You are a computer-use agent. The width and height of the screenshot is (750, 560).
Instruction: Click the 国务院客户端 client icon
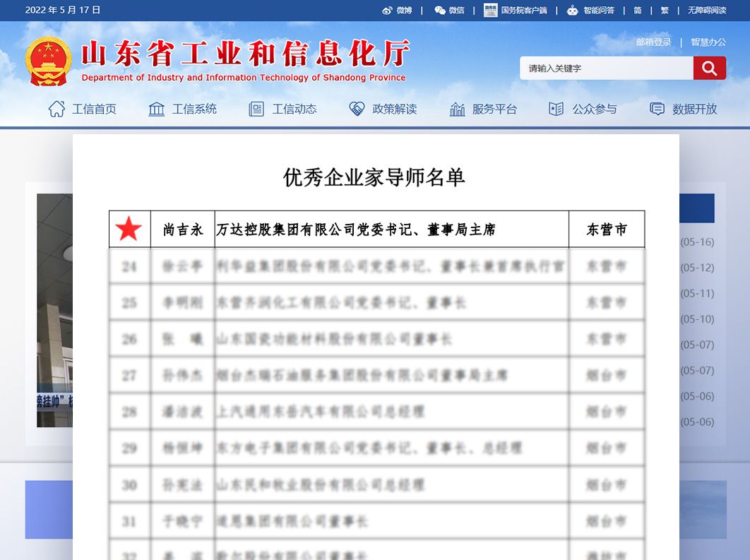[x=490, y=10]
